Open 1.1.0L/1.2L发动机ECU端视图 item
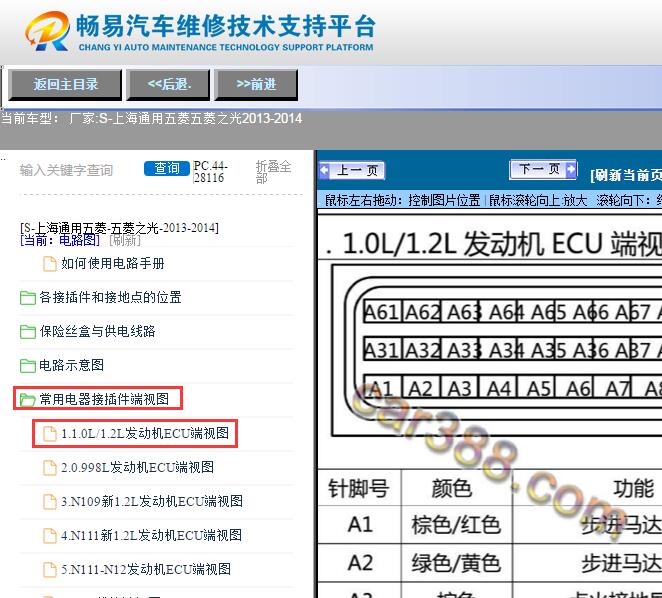The width and height of the screenshot is (662, 598). pos(145,433)
